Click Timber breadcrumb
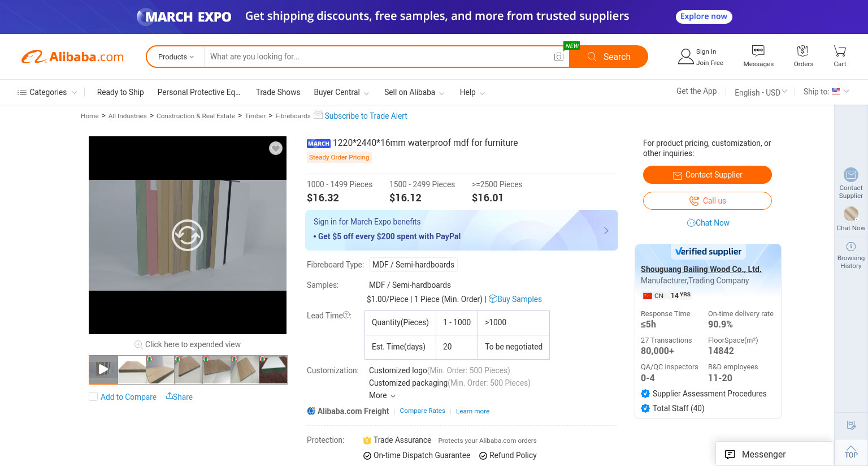Viewport: 868px width, 466px height. [x=255, y=116]
